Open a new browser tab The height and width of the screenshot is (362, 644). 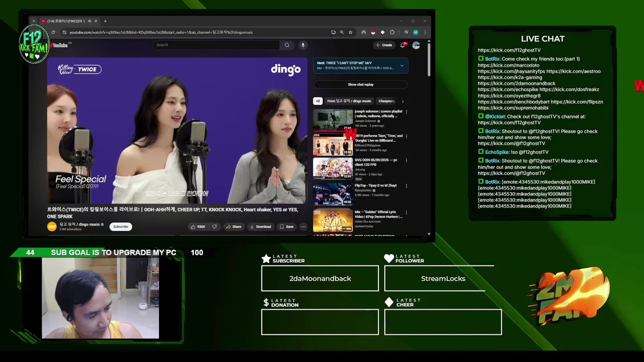[x=105, y=21]
